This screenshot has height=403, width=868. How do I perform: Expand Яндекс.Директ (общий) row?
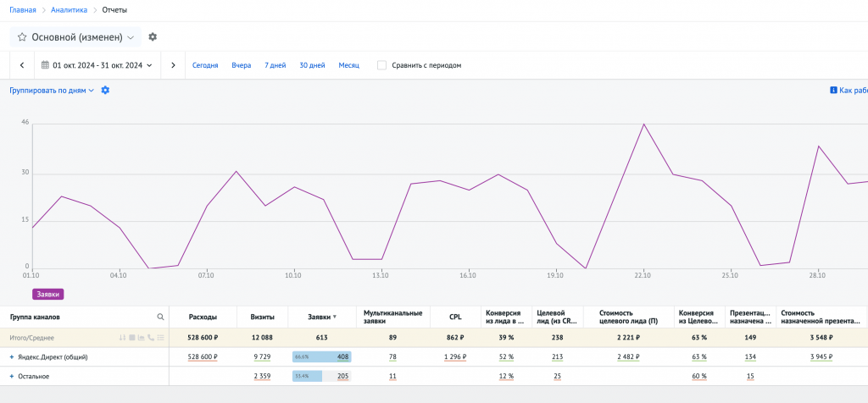coord(12,357)
